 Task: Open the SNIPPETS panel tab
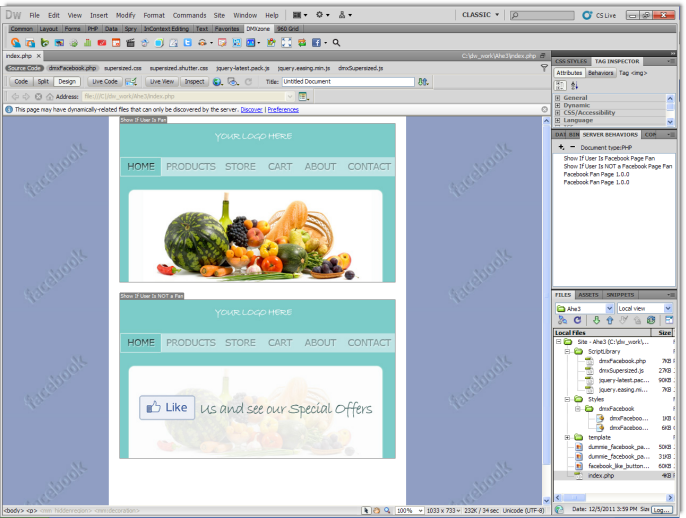click(620, 295)
